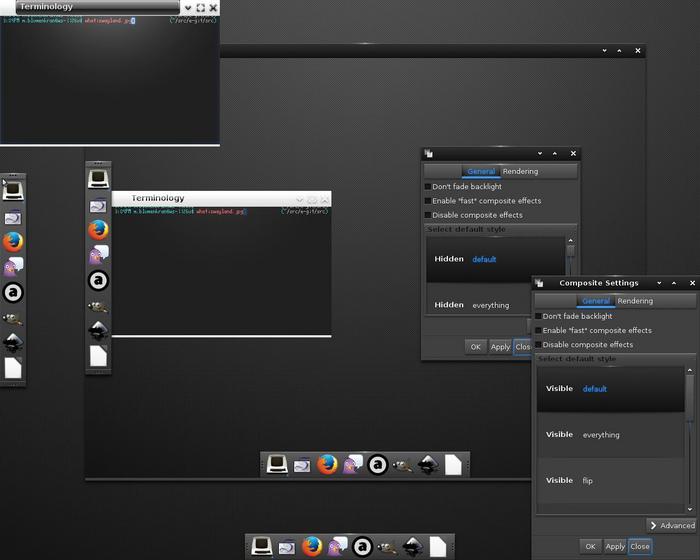
Task: Switch to Rendering tab in Composite Settings
Action: coord(635,301)
